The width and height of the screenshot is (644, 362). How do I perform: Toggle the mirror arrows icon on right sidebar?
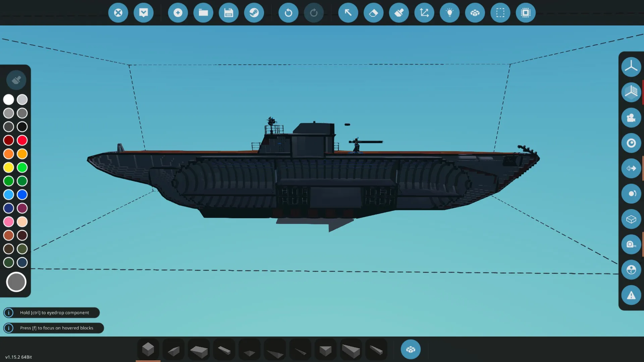point(631,168)
